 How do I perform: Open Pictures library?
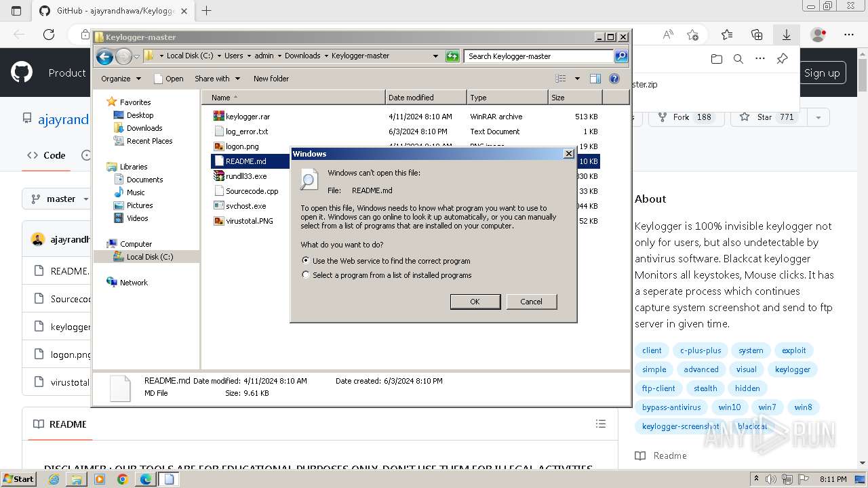click(x=140, y=205)
